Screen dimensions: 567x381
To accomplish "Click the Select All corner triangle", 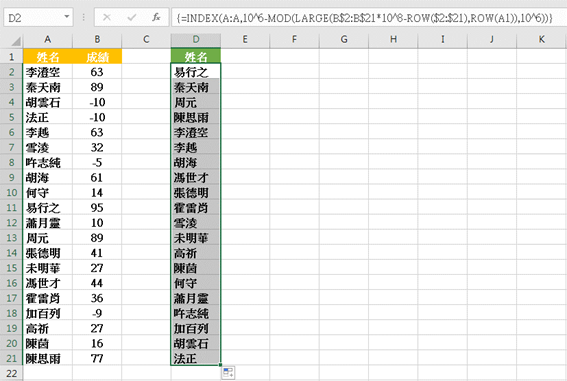I will (x=15, y=41).
